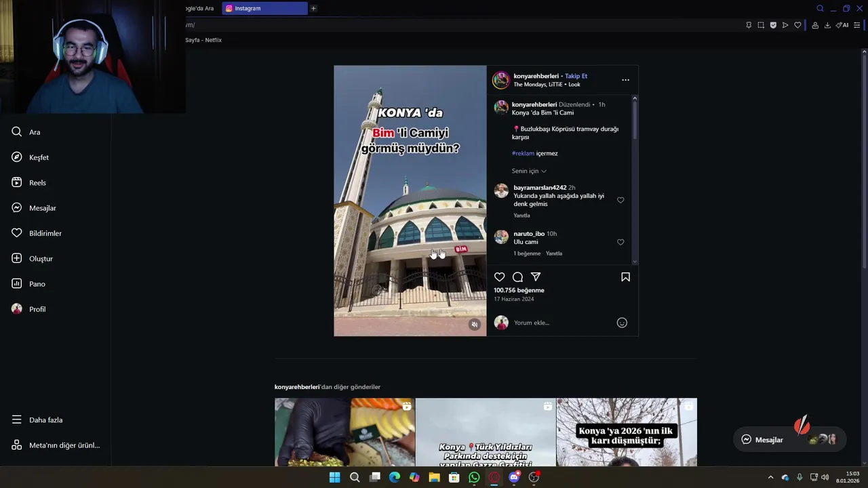The width and height of the screenshot is (868, 488).
Task: Open Bildirimler notifications
Action: pos(37,233)
